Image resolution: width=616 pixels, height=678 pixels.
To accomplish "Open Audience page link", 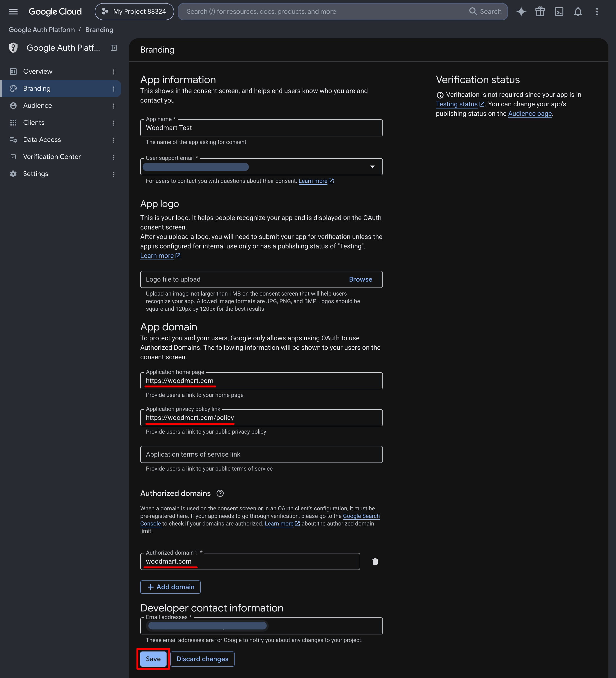I will tap(530, 114).
